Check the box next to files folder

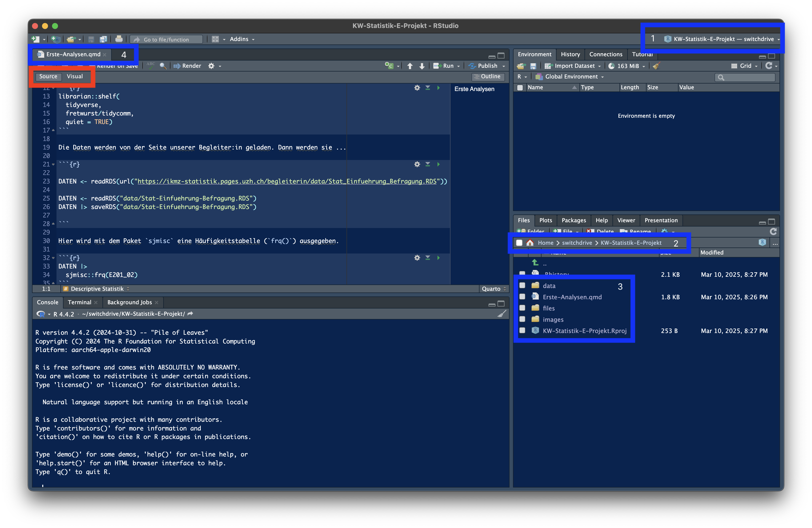522,308
